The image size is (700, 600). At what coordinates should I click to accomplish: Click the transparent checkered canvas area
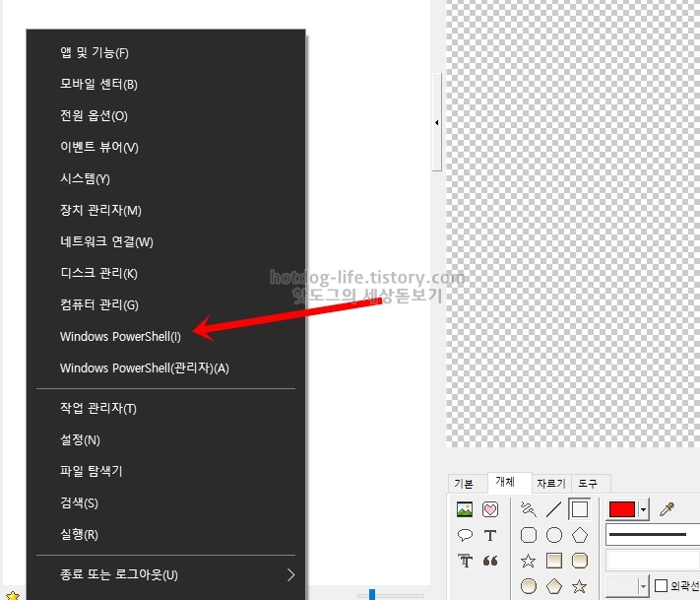coord(573,224)
